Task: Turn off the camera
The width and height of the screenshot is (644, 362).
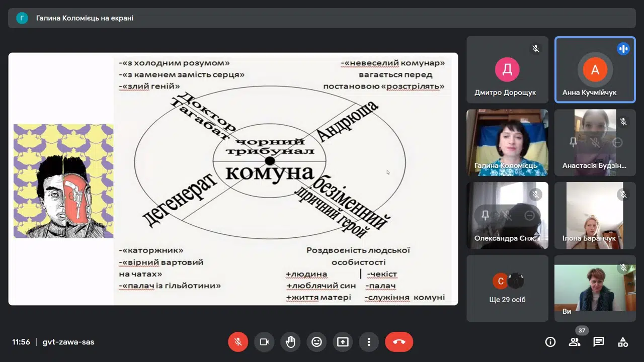Action: (x=264, y=342)
